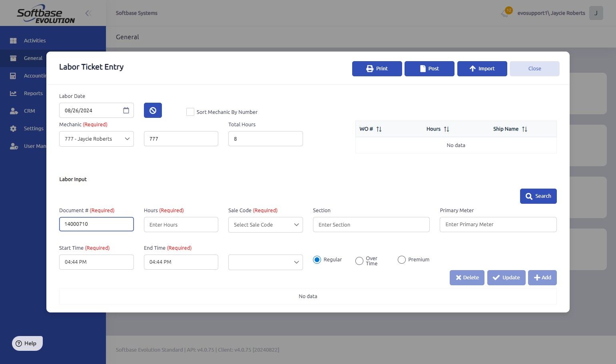Open the Labor Date calendar picker icon
The width and height of the screenshot is (616, 364).
point(126,110)
